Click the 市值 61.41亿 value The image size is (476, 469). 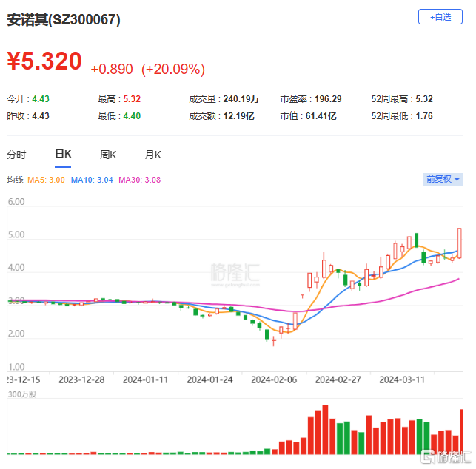[321, 116]
